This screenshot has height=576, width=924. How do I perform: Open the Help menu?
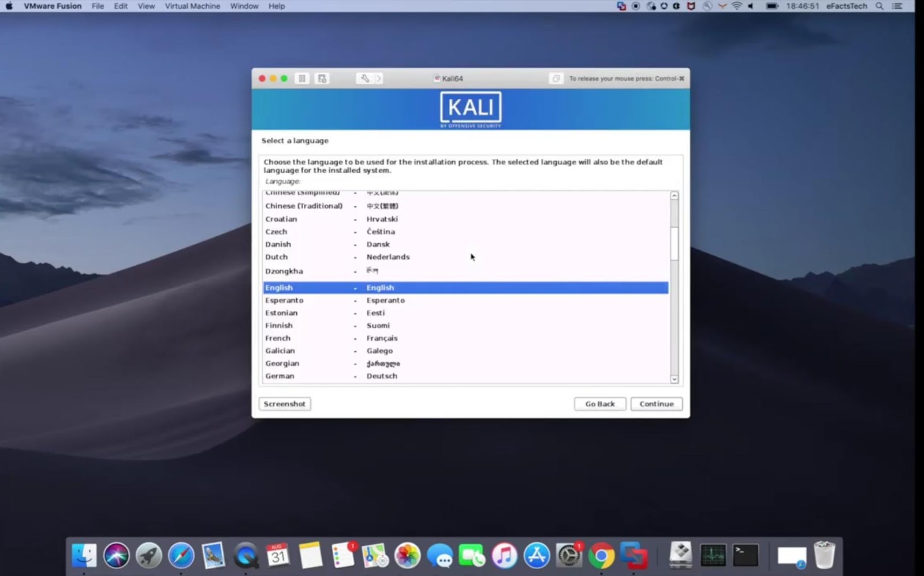coord(277,6)
